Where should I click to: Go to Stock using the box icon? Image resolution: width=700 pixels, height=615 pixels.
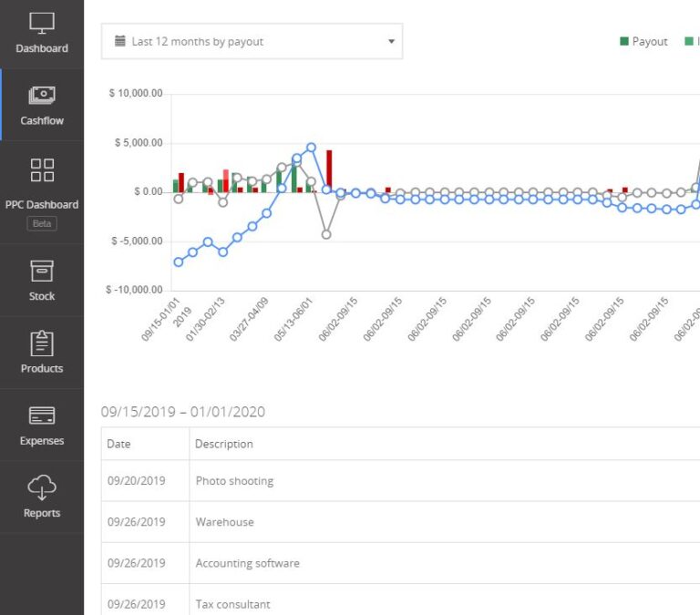click(x=42, y=271)
